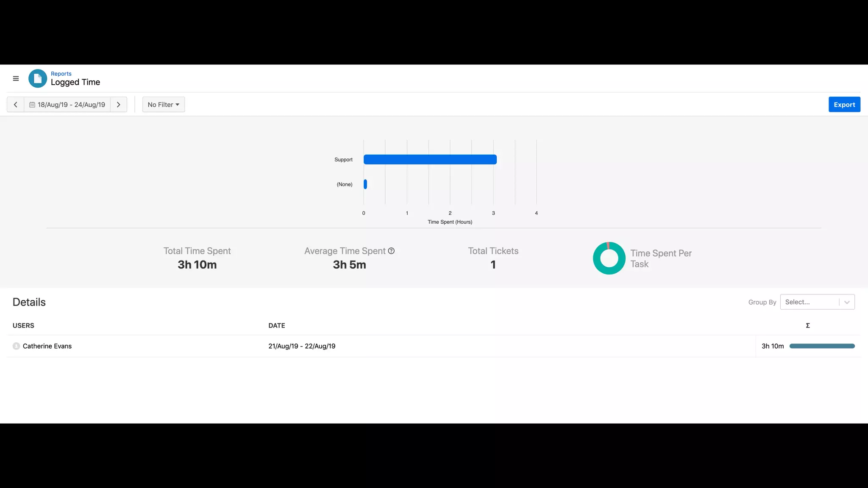Click the Support bar in the chart

pyautogui.click(x=430, y=160)
